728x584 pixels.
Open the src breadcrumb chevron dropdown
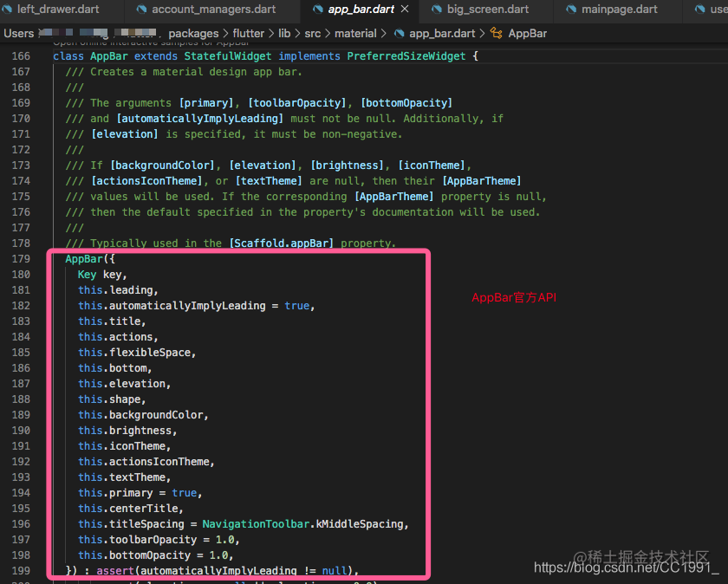pyautogui.click(x=326, y=33)
